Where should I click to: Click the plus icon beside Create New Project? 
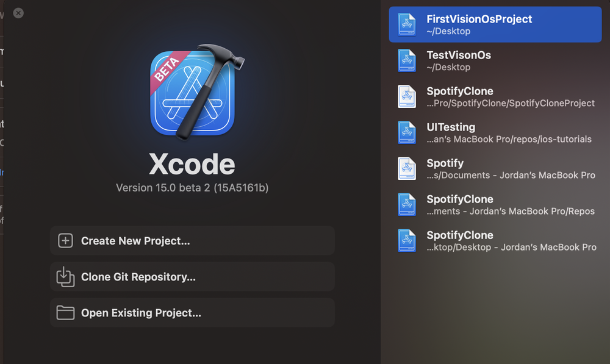pos(65,241)
